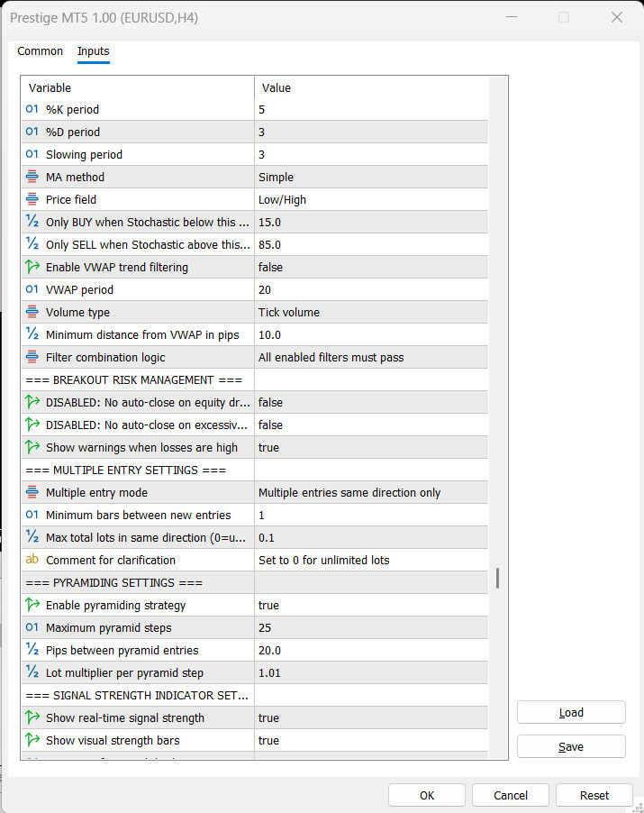Click the double icon beside Pips between pyramid entries
The image size is (644, 813).
[x=32, y=650]
